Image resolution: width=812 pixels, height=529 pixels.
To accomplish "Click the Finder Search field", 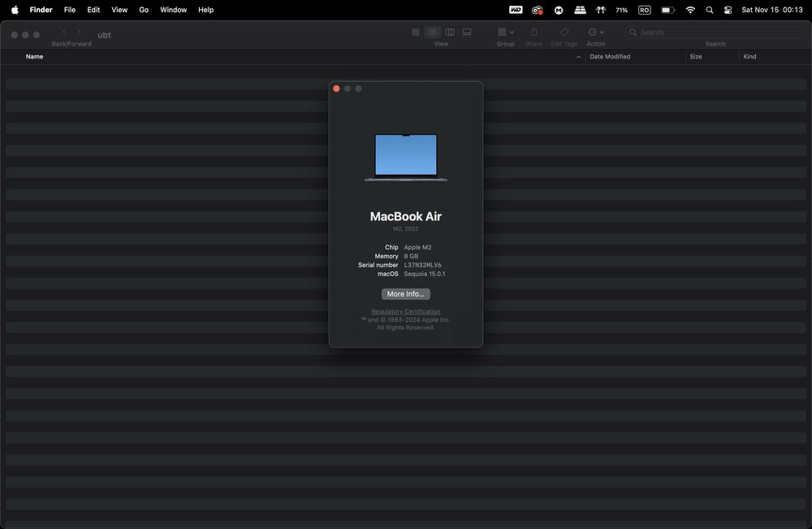I will [715, 33].
